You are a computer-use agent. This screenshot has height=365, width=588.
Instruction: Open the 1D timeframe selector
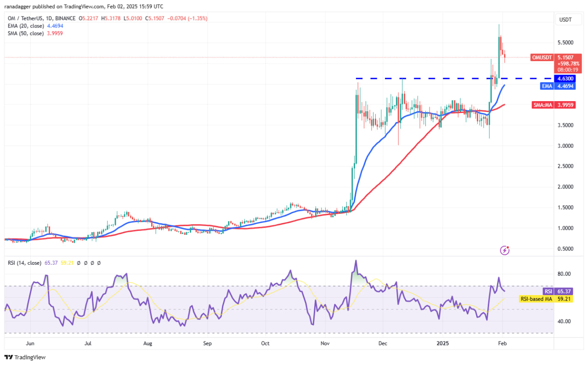point(50,18)
